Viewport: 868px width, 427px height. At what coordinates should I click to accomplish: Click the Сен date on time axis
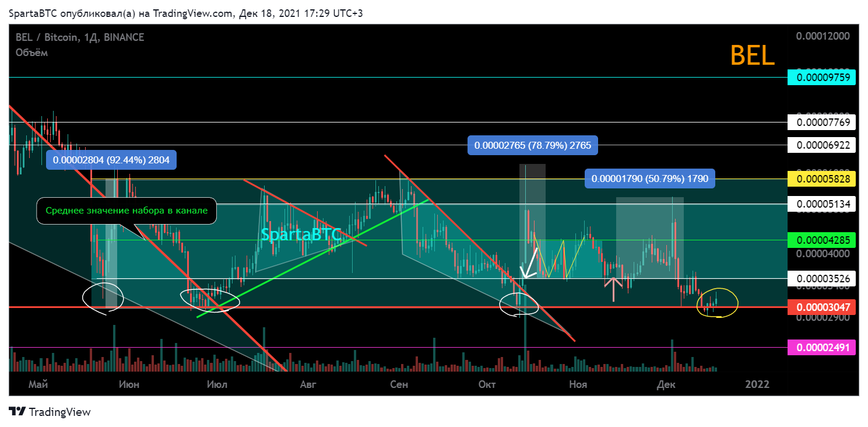pos(399,384)
